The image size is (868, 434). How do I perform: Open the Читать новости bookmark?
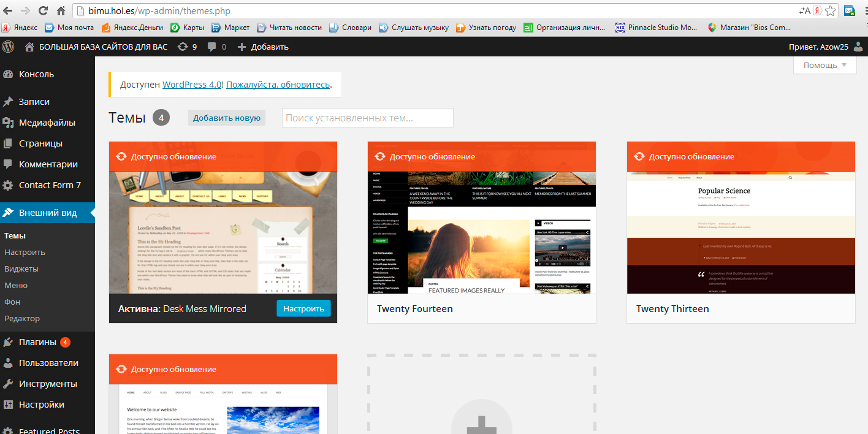pos(289,28)
